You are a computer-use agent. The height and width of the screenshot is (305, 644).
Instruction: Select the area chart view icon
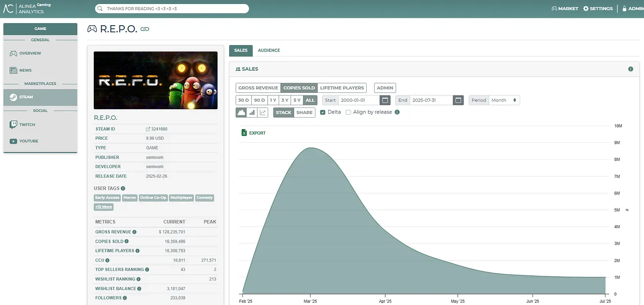[241, 112]
